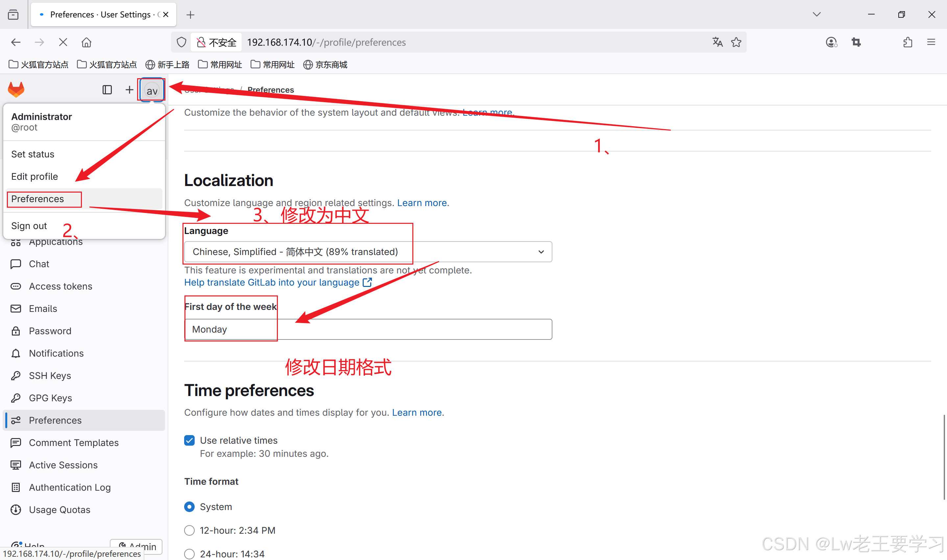Open the Language dropdown
Viewport: 947px width, 560px height.
click(x=368, y=252)
